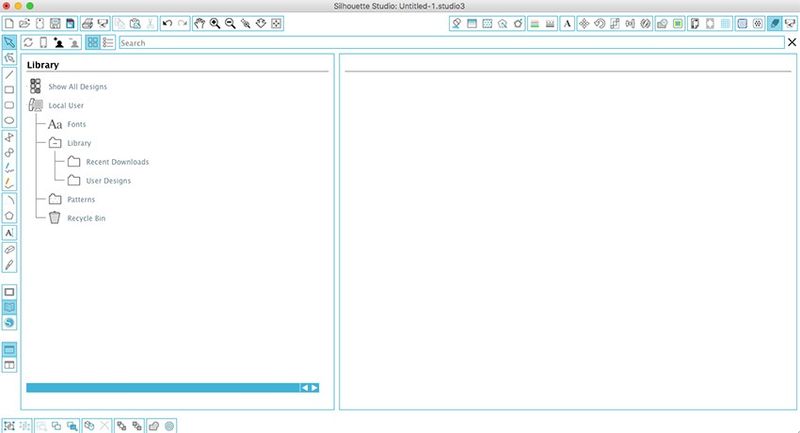Collapse the Library folder in tree
The width and height of the screenshot is (800, 433).
55,143
